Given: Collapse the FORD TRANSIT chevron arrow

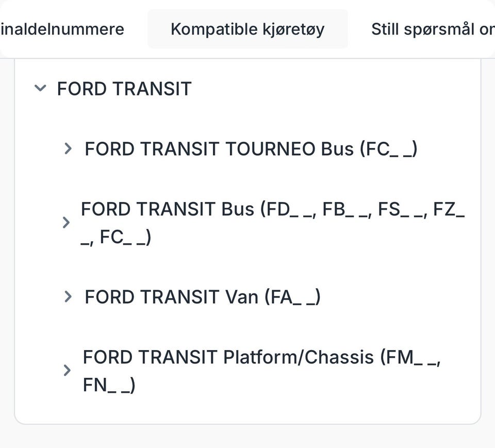Looking at the screenshot, I should pyautogui.click(x=40, y=88).
